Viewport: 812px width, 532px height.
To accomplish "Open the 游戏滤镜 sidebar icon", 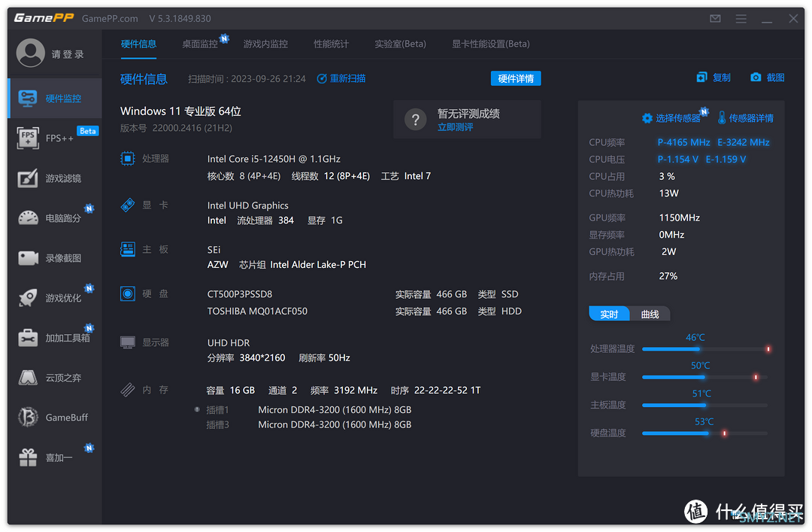I will click(28, 178).
